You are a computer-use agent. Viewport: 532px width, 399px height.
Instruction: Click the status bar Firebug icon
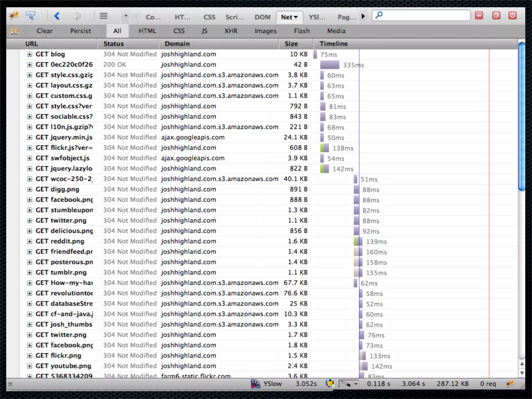510,384
